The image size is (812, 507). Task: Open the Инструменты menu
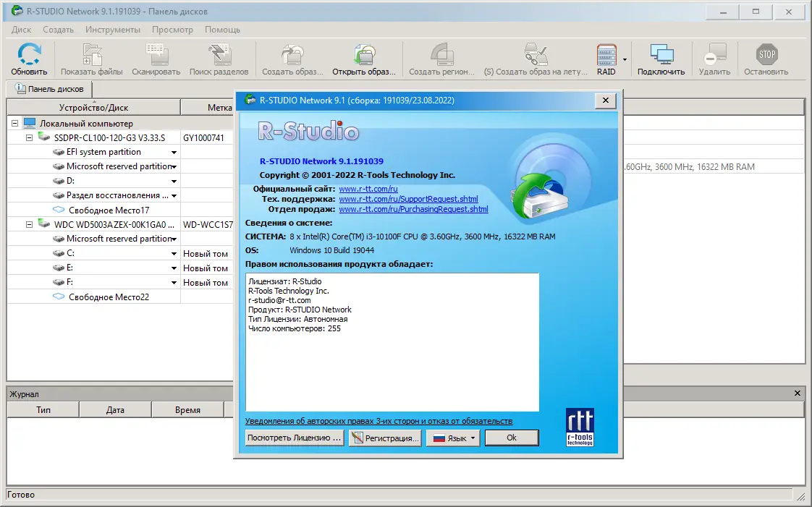pyautogui.click(x=113, y=30)
